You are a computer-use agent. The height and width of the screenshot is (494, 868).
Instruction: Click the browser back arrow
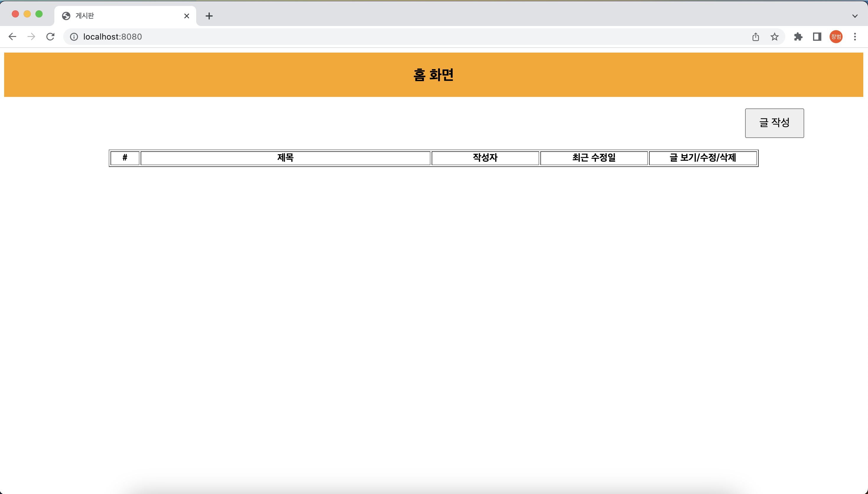pos(12,37)
